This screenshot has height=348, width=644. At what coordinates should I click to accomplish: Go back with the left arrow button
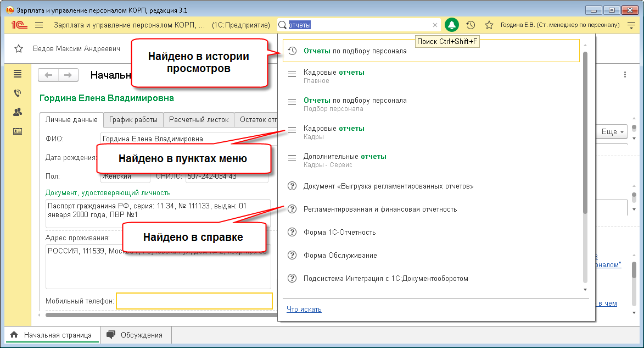coord(48,75)
